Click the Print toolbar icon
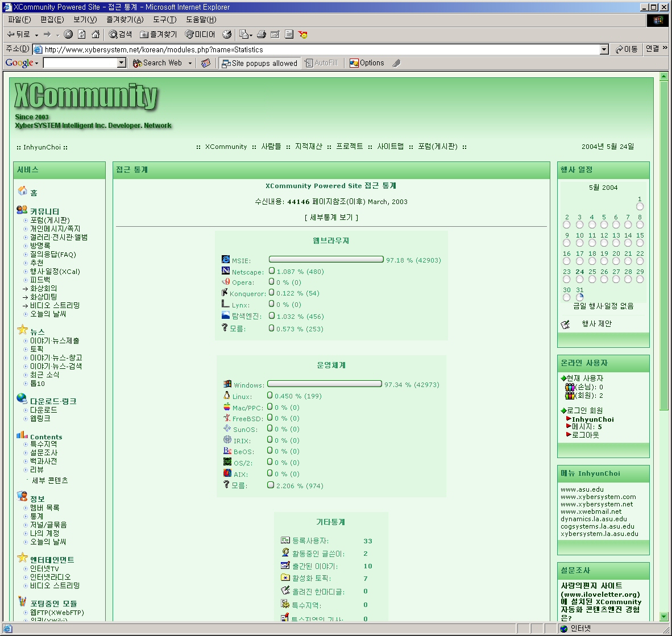This screenshot has width=672, height=636. [x=262, y=35]
